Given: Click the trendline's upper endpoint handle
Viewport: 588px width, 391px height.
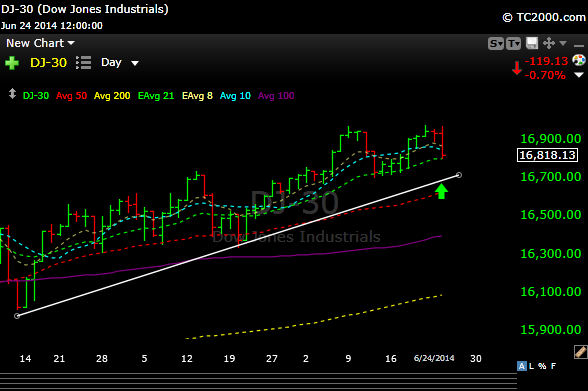Looking at the screenshot, I should [459, 175].
